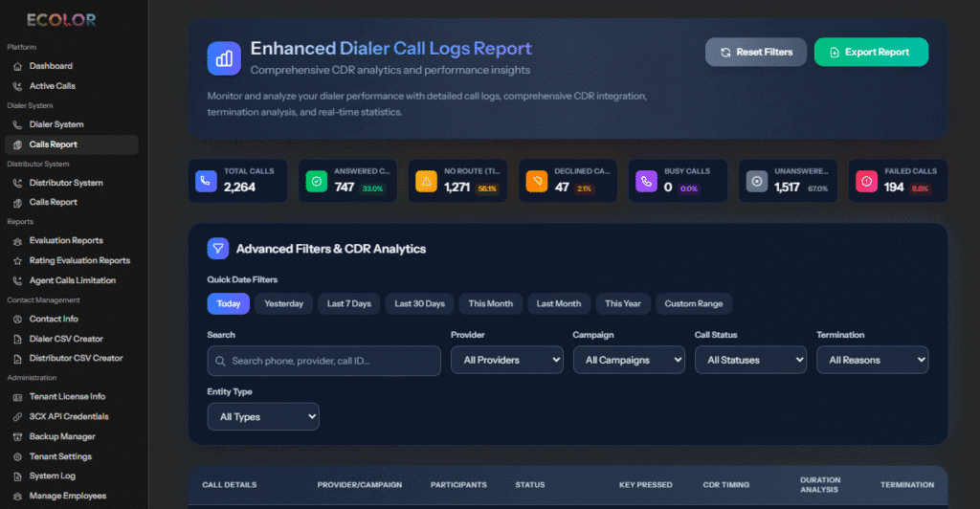This screenshot has height=509, width=980.
Task: Click the Busy Calls purple phone icon
Action: [646, 180]
